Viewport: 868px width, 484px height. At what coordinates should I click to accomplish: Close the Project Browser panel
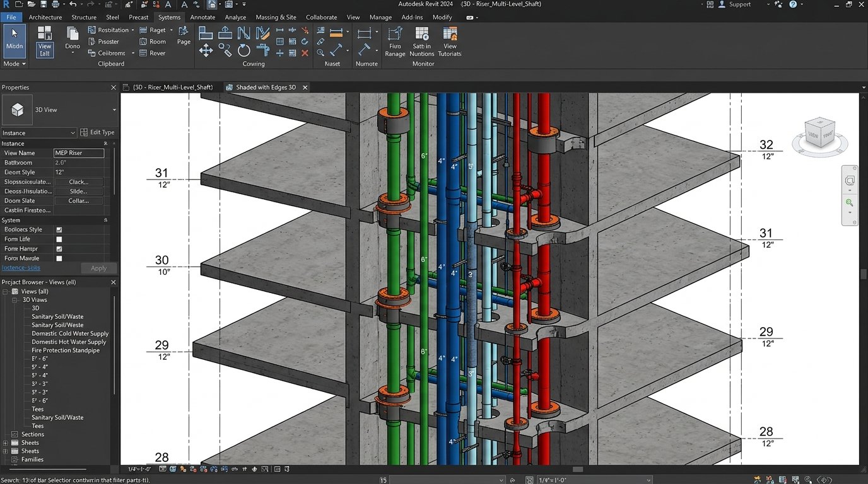tap(114, 282)
